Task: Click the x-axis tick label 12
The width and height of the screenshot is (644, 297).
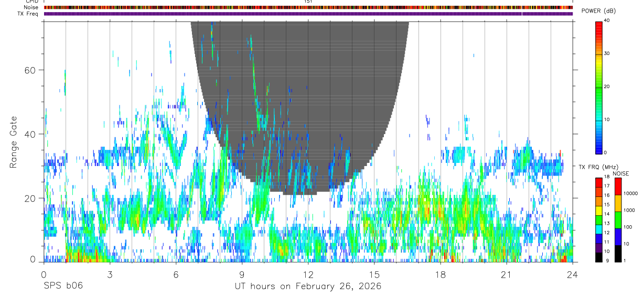Action: tap(308, 274)
